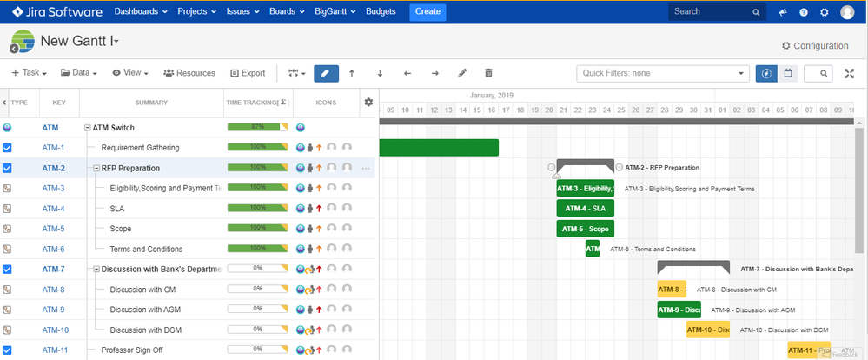
Task: Click the Create button
Action: pos(427,11)
